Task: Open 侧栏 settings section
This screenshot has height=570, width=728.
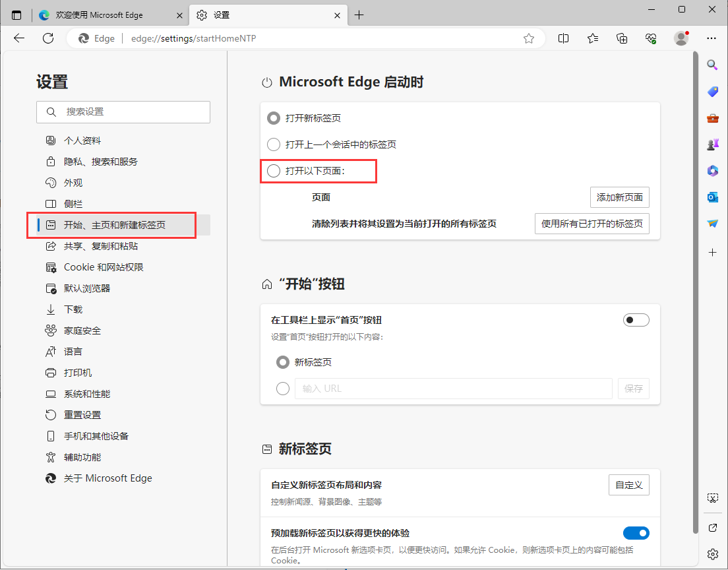Action: (123, 203)
